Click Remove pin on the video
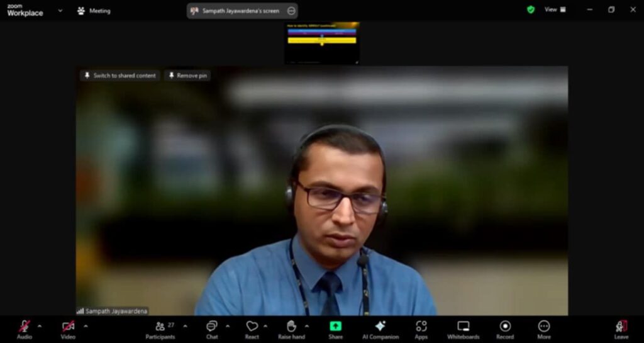This screenshot has height=343, width=644. coord(187,76)
